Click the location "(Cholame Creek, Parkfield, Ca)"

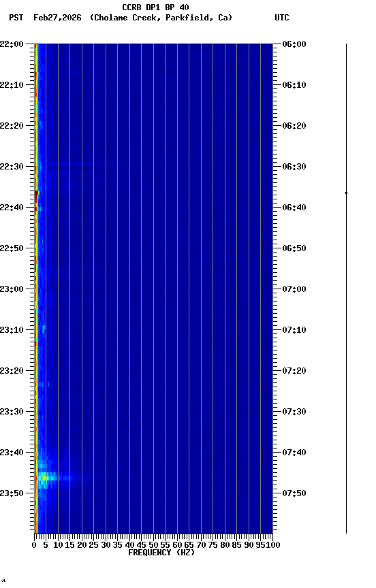[x=161, y=18]
